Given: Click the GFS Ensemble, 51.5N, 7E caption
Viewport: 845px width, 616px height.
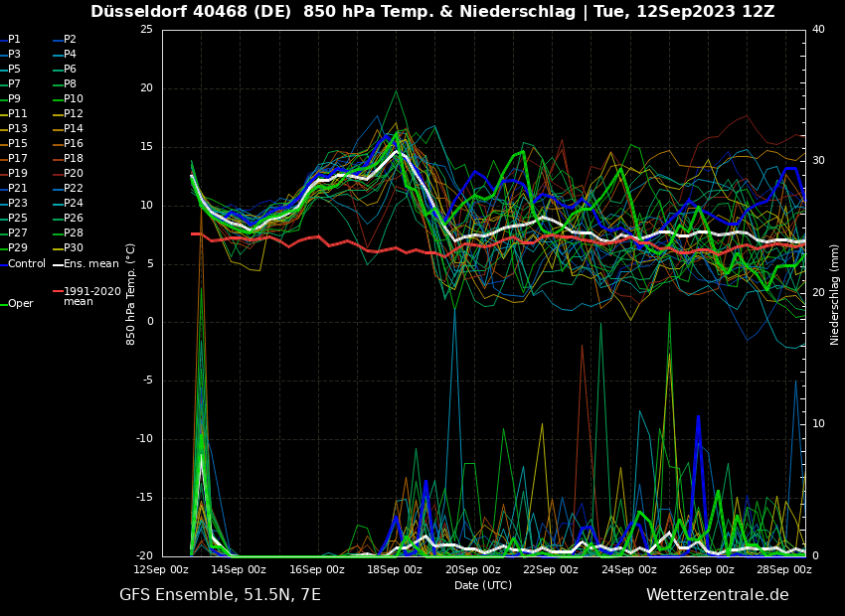Looking at the screenshot, I should [220, 595].
